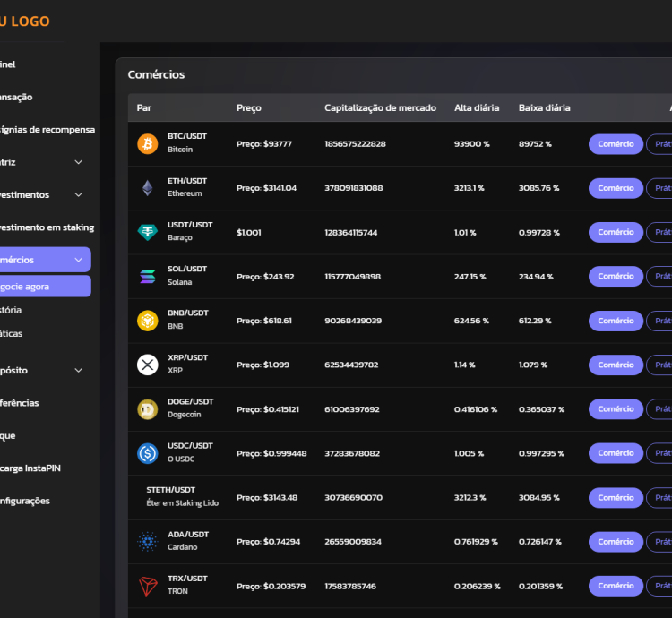Click Prática button in DOGE/USDT row

pos(659,409)
